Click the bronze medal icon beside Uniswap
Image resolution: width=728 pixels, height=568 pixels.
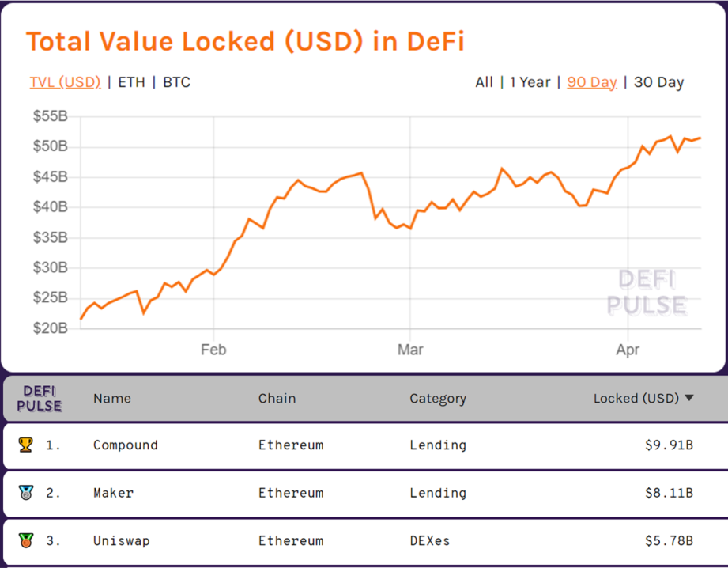[x=26, y=540]
